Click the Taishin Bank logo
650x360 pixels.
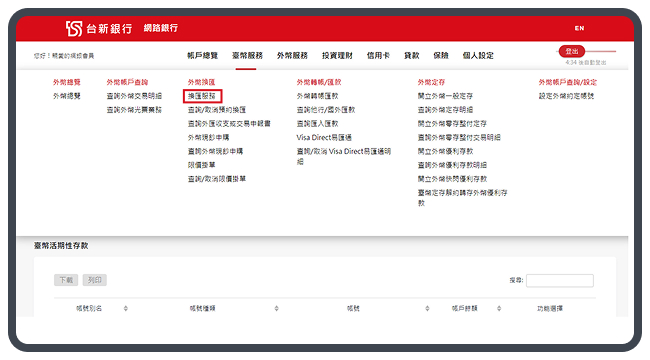click(99, 29)
